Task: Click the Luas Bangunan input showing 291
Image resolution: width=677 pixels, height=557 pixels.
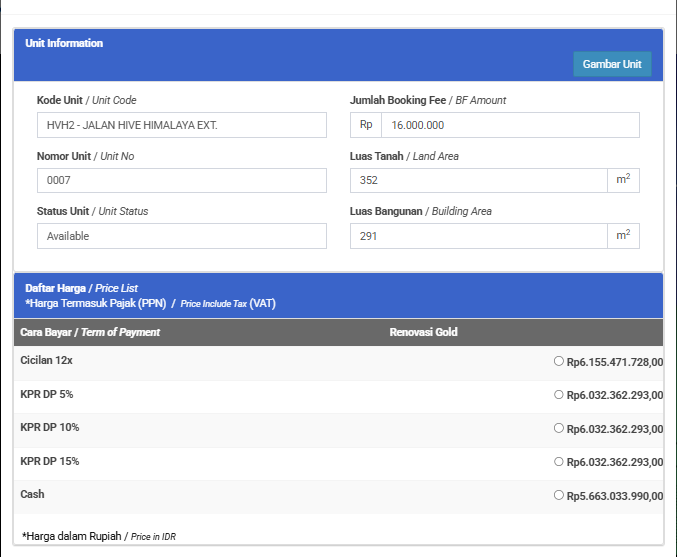Action: click(478, 236)
